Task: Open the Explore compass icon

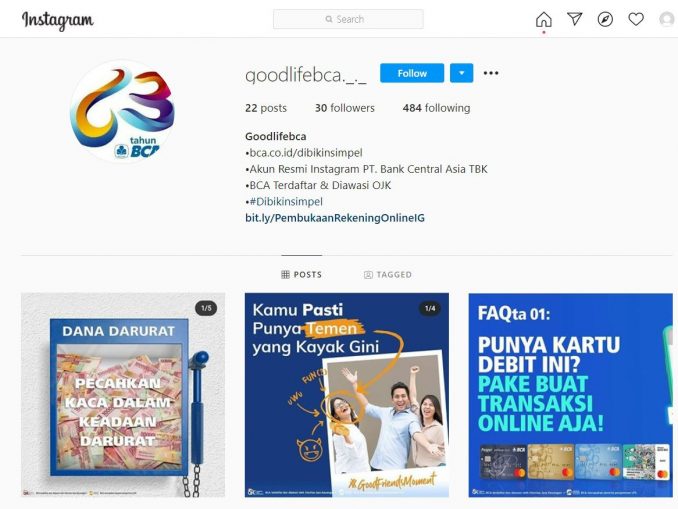Action: (x=605, y=19)
